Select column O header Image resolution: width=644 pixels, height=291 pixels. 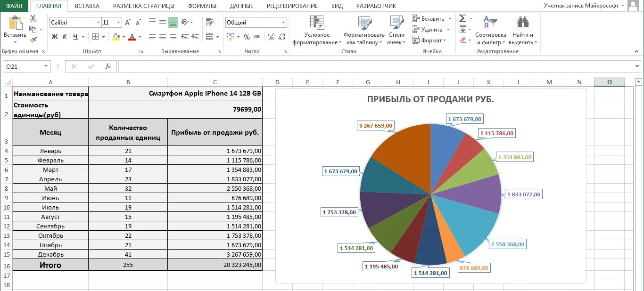tap(609, 82)
